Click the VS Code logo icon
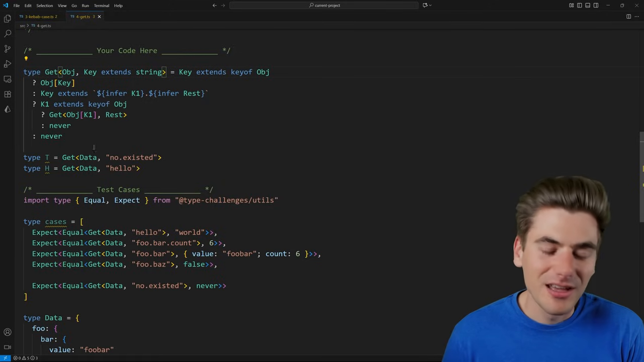 6,6
